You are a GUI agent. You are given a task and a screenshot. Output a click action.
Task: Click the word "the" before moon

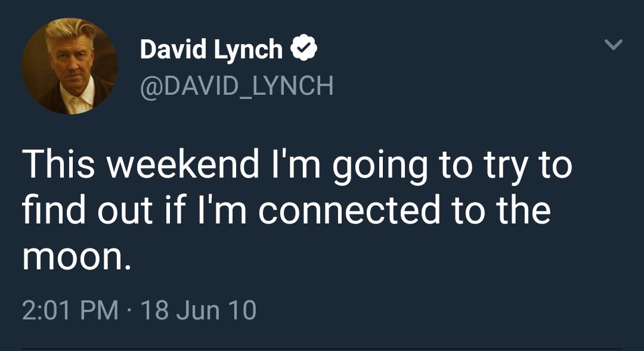tap(523, 210)
